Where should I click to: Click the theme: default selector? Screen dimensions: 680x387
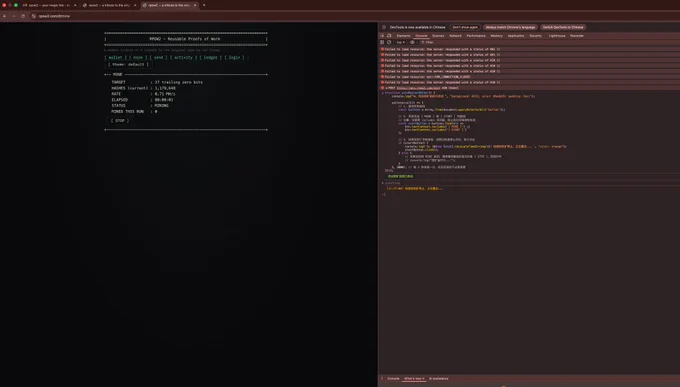[x=128, y=64]
